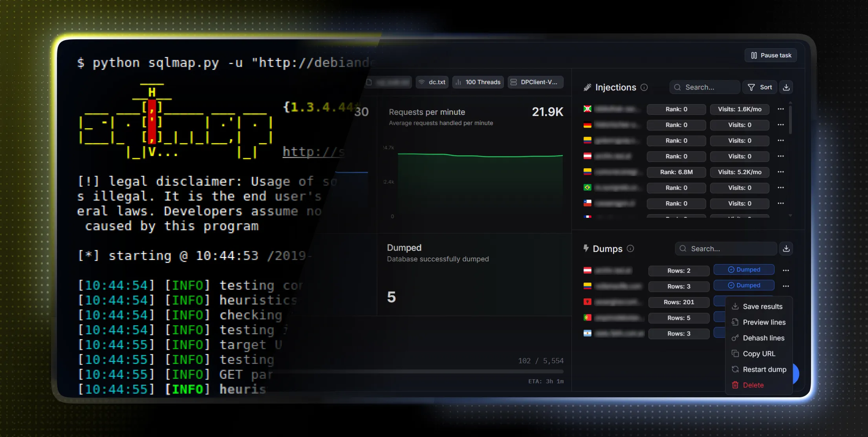Click the download icon in Dumps panel
This screenshot has height=437, width=868.
pos(786,248)
